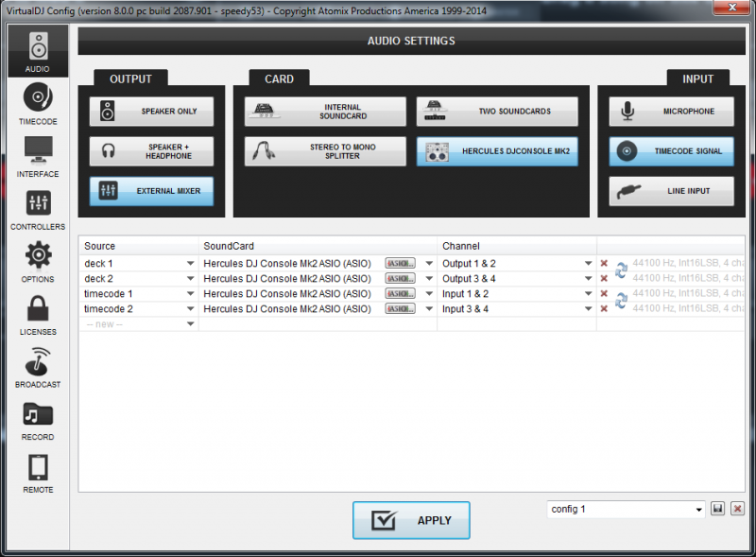Expand Input 1 & 2 channel dropdown
Viewport: 756px width, 557px height.
pyautogui.click(x=588, y=293)
